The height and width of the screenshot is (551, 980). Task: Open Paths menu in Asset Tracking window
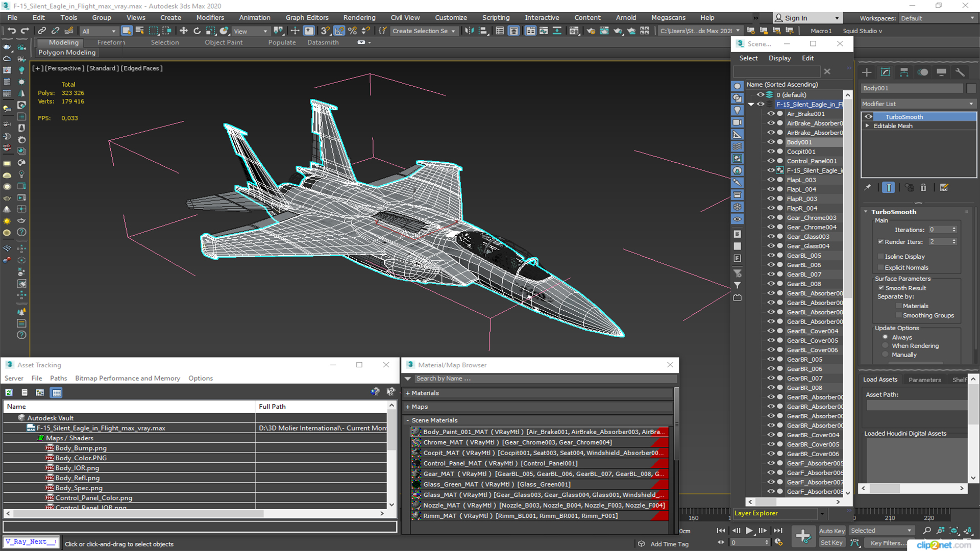(58, 378)
